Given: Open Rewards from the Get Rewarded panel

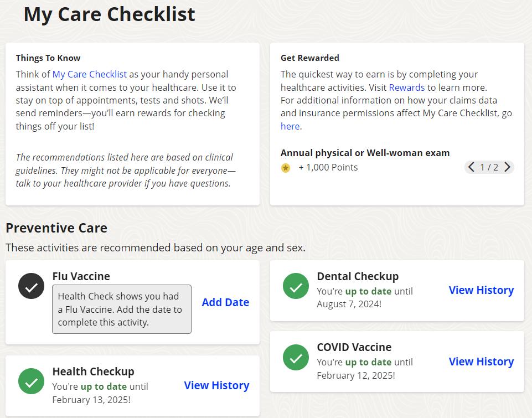Looking at the screenshot, I should click(407, 87).
